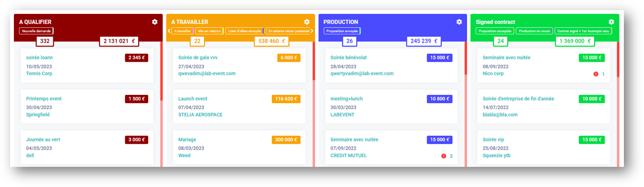Select the Contrat signé + 1er Acompte tag

(583, 31)
